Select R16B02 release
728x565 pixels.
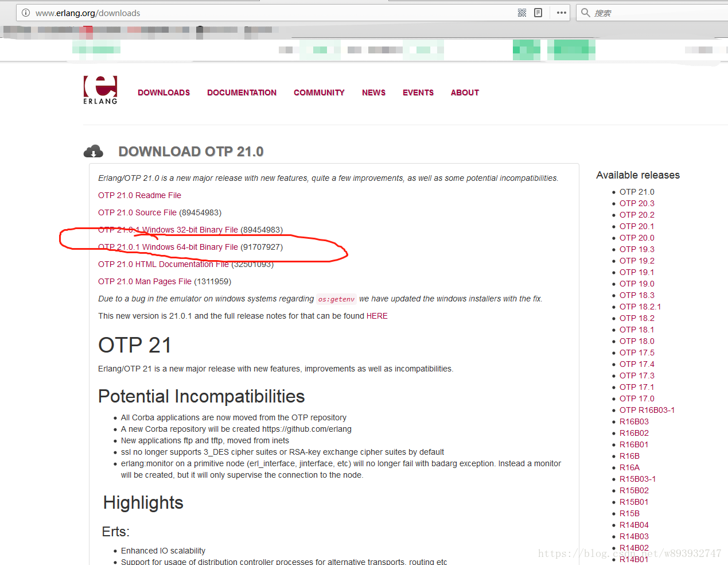click(x=634, y=433)
